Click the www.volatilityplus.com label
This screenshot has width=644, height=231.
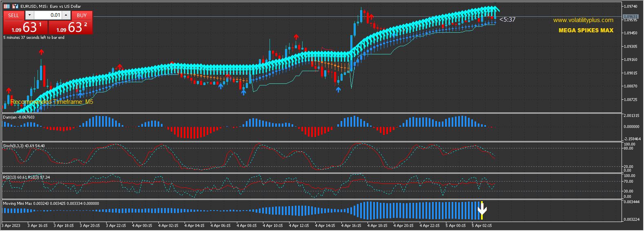[583, 20]
